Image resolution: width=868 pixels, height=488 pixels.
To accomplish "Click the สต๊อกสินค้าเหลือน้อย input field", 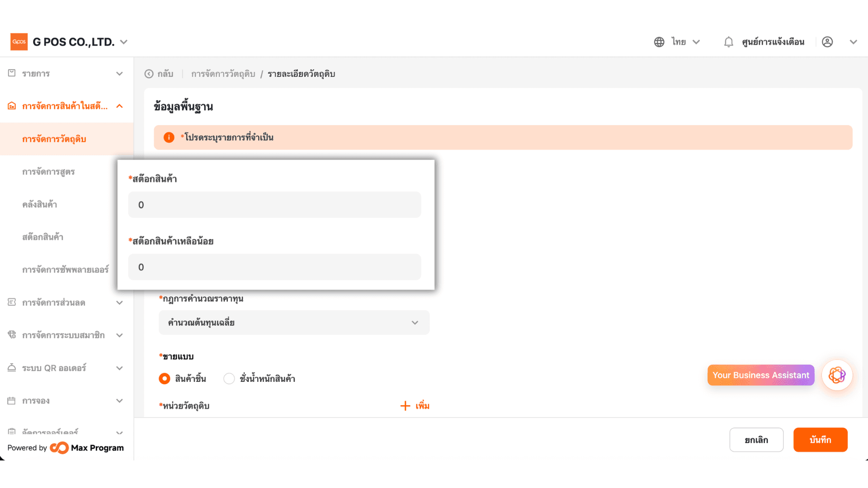I will pos(274,267).
